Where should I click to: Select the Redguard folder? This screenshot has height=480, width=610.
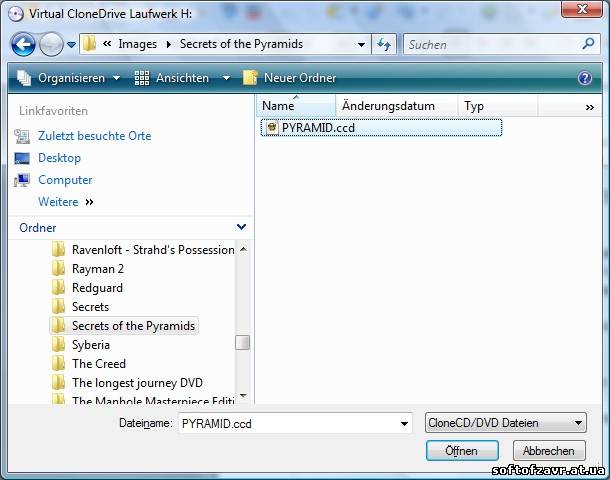pos(97,288)
